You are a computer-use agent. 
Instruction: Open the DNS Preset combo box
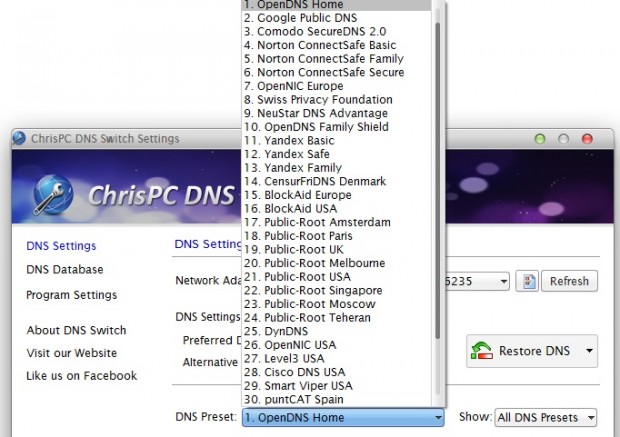(343, 418)
